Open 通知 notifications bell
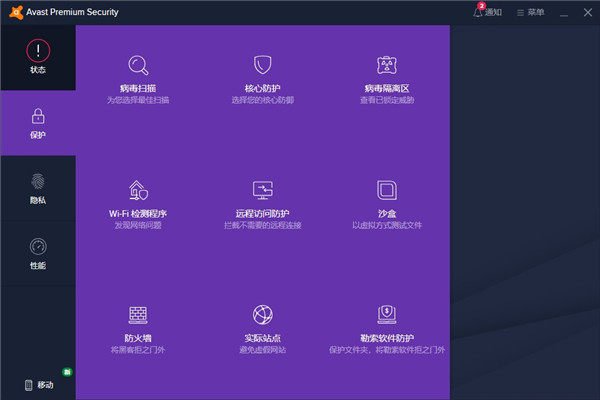Image resolution: width=600 pixels, height=400 pixels. (487, 12)
